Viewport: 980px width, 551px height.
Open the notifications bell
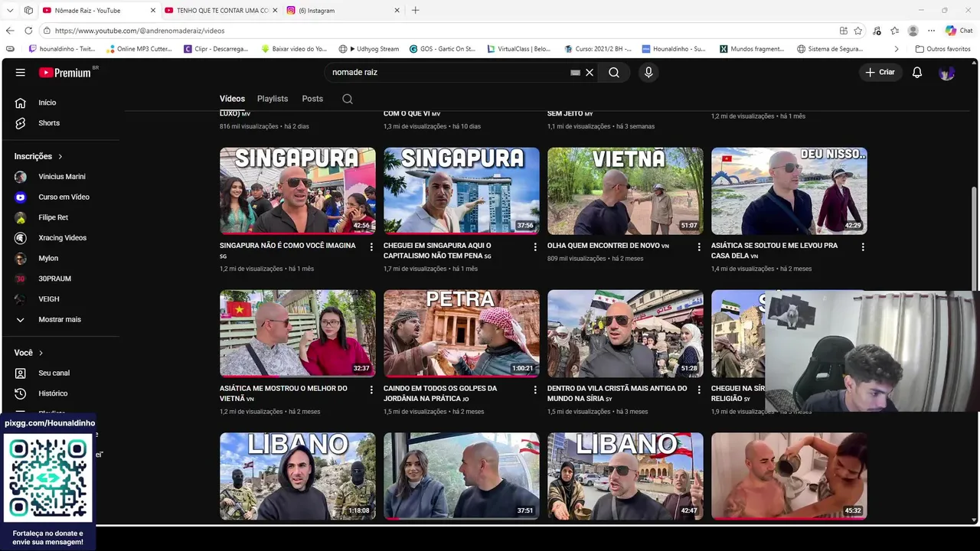[x=917, y=73]
